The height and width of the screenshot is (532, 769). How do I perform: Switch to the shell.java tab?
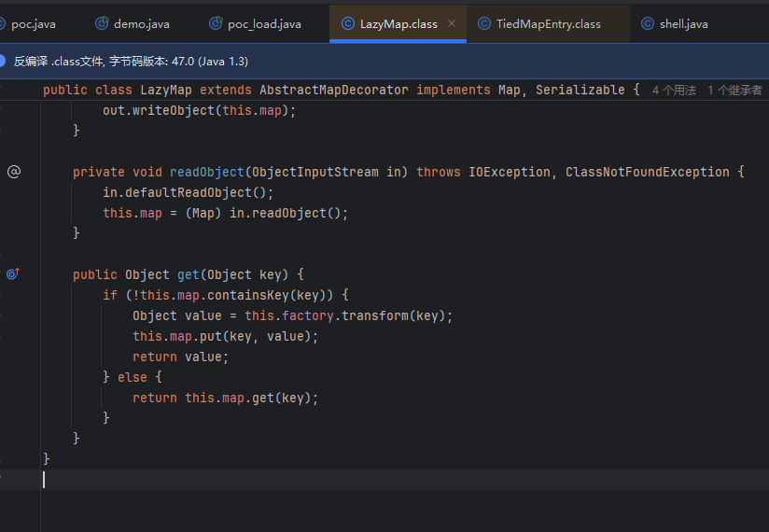tap(685, 23)
